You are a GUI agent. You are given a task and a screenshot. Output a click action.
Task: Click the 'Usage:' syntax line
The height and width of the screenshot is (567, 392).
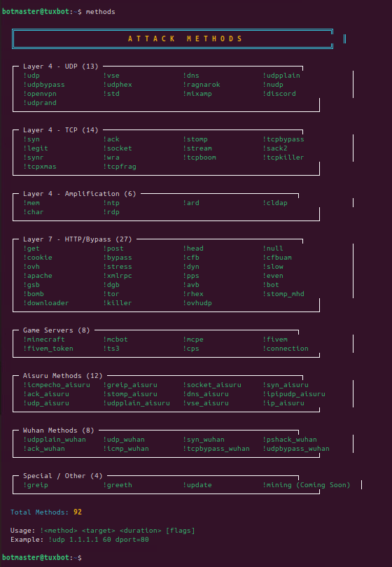pos(103,531)
